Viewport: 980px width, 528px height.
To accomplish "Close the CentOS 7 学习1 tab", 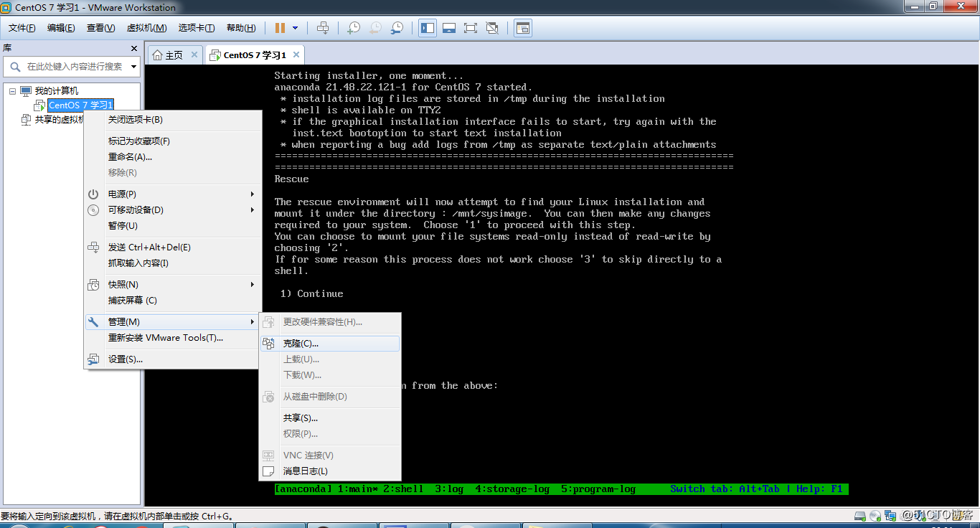I will tap(296, 55).
